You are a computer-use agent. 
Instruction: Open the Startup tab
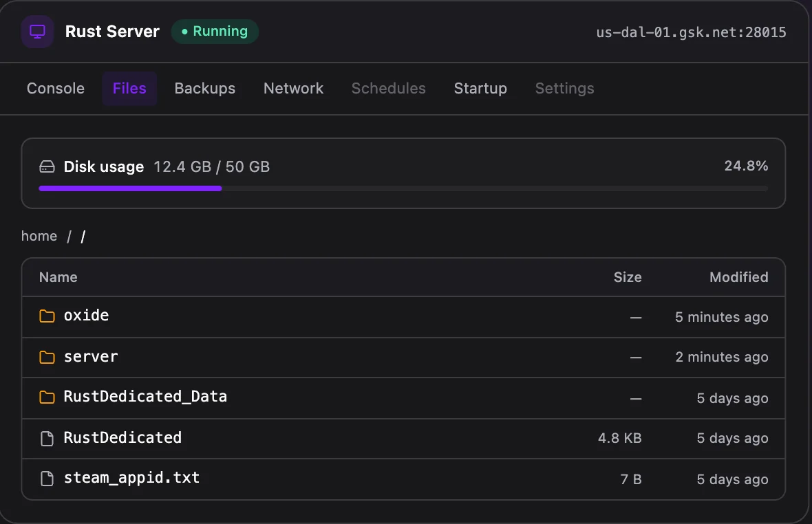[x=480, y=89]
